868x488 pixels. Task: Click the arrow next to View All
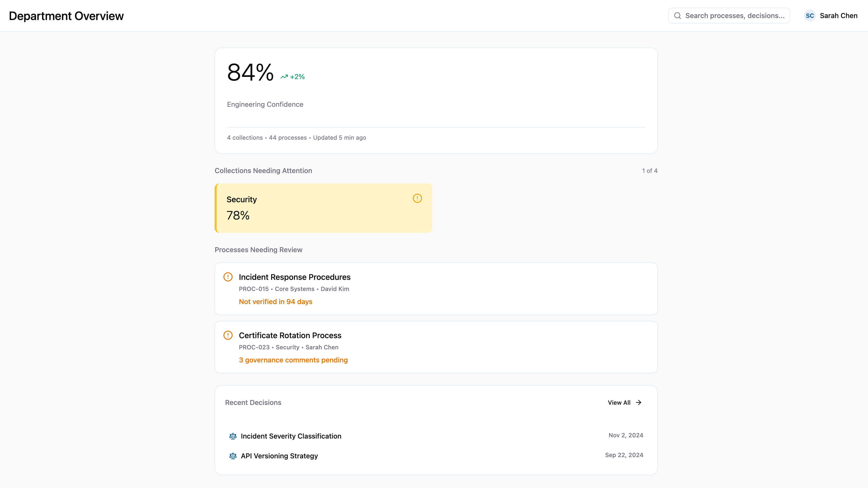[639, 402]
